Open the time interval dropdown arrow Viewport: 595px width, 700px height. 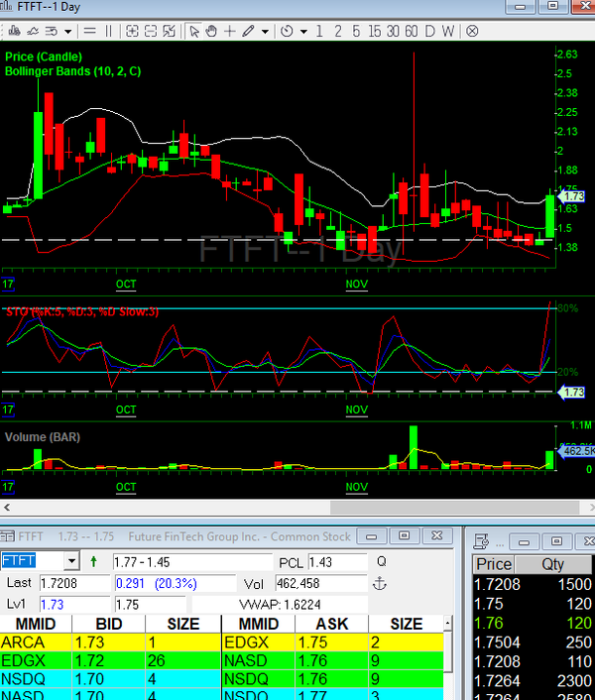pos(301,31)
